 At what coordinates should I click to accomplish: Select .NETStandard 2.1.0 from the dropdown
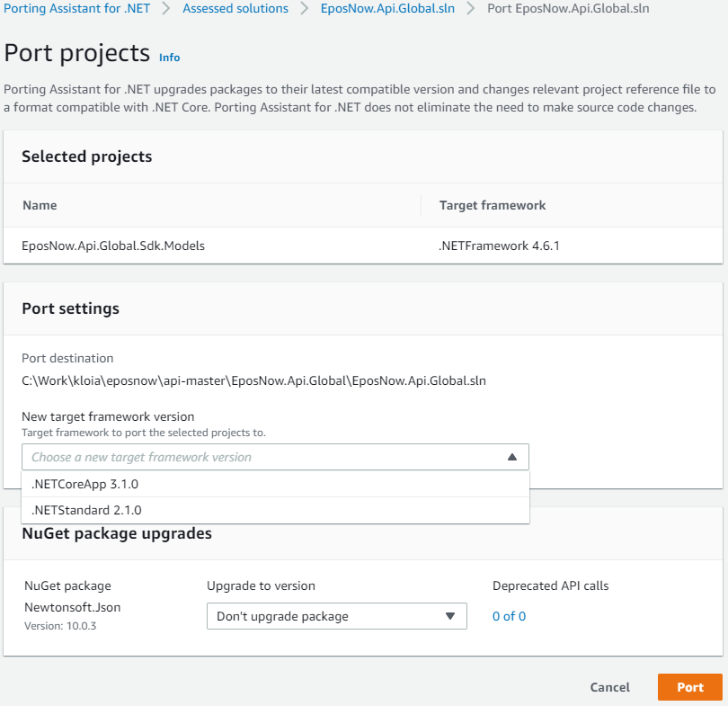85,510
